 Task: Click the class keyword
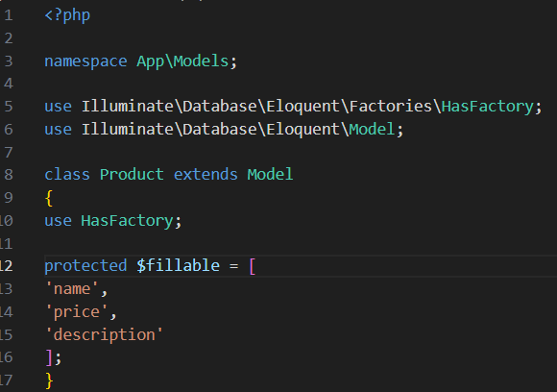(67, 175)
